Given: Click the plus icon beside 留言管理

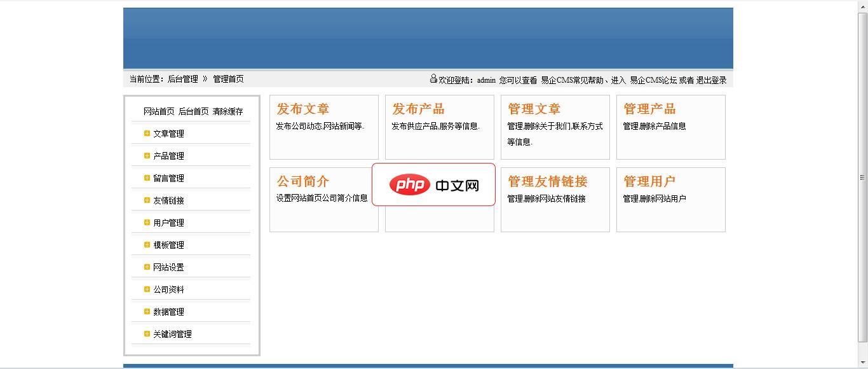Looking at the screenshot, I should (x=147, y=178).
